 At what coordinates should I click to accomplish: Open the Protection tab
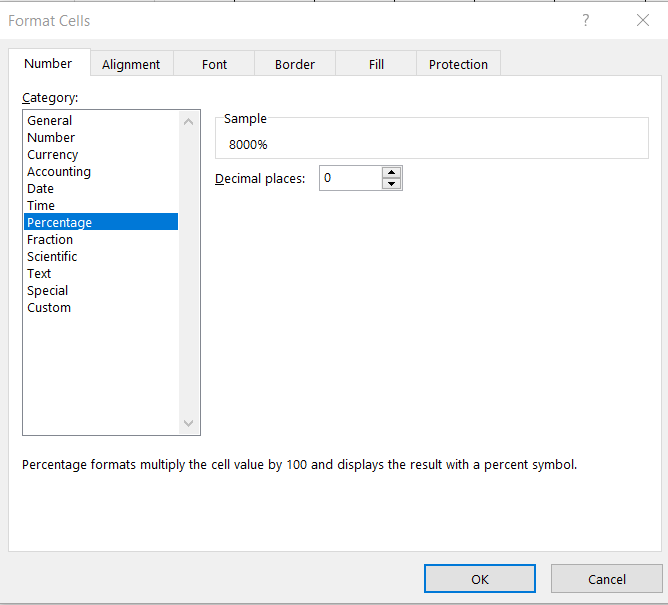458,64
